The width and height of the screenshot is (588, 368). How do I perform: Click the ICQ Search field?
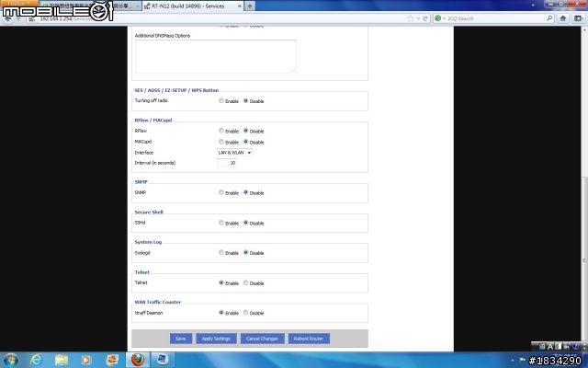coord(495,18)
